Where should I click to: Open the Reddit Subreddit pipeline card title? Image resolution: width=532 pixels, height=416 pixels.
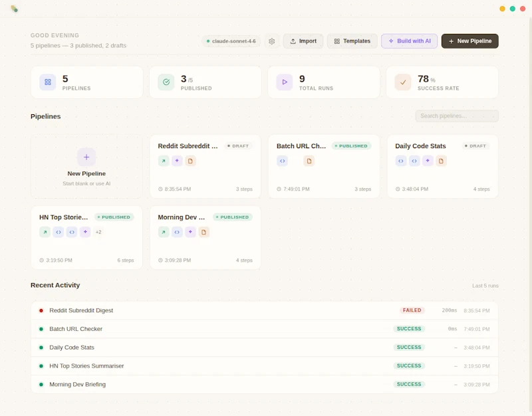coord(188,146)
